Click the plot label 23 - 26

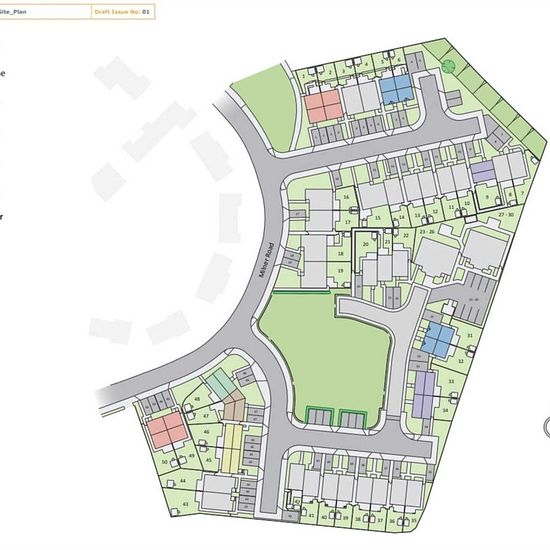tap(427, 232)
